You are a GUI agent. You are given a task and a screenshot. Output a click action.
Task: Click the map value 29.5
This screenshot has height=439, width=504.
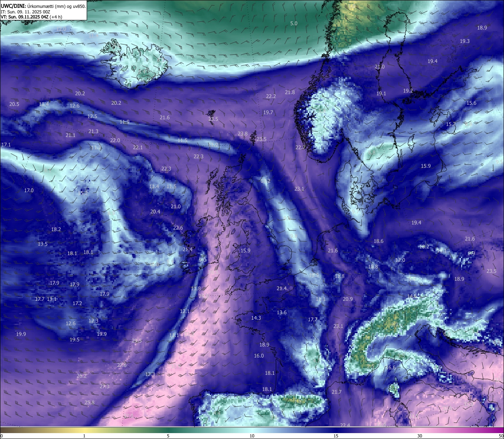(137, 341)
